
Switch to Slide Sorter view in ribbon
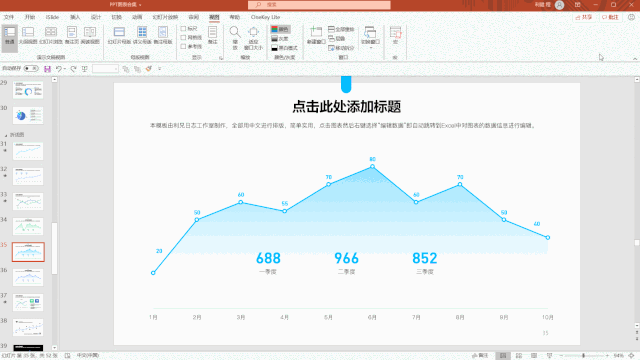[x=51, y=35]
